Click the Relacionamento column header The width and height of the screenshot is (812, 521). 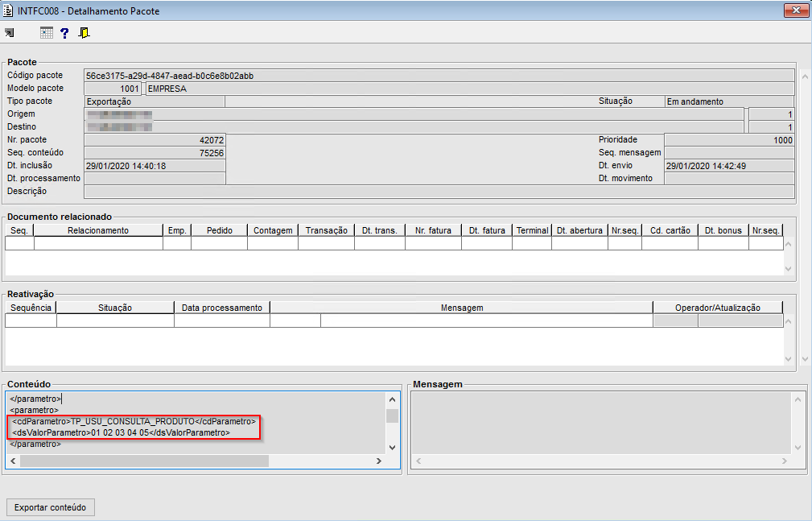point(98,230)
